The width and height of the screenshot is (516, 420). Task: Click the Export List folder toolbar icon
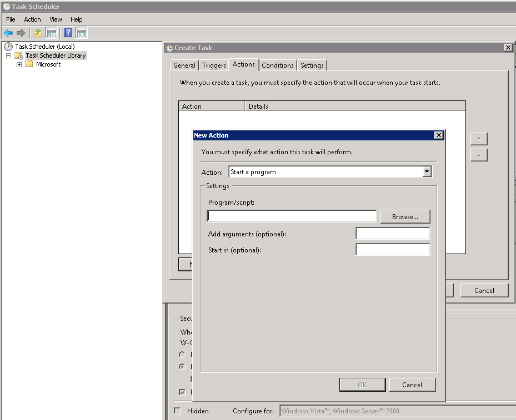point(37,32)
